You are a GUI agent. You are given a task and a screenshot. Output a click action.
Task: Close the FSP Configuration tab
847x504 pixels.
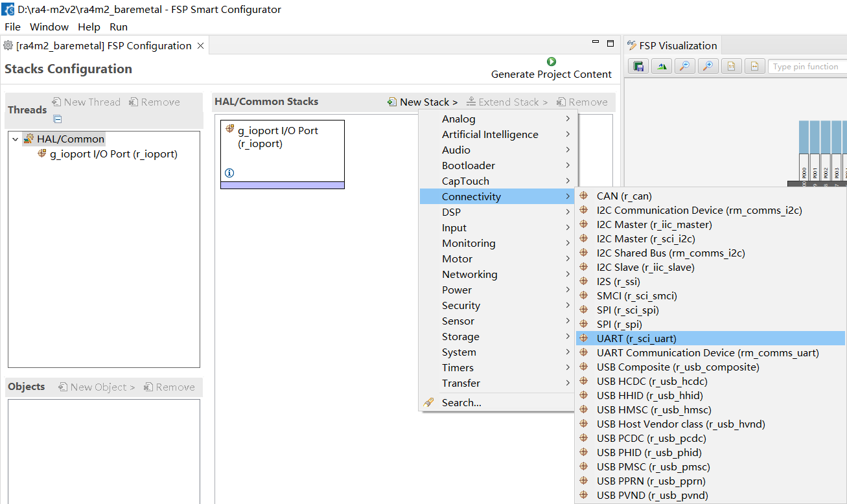(200, 45)
